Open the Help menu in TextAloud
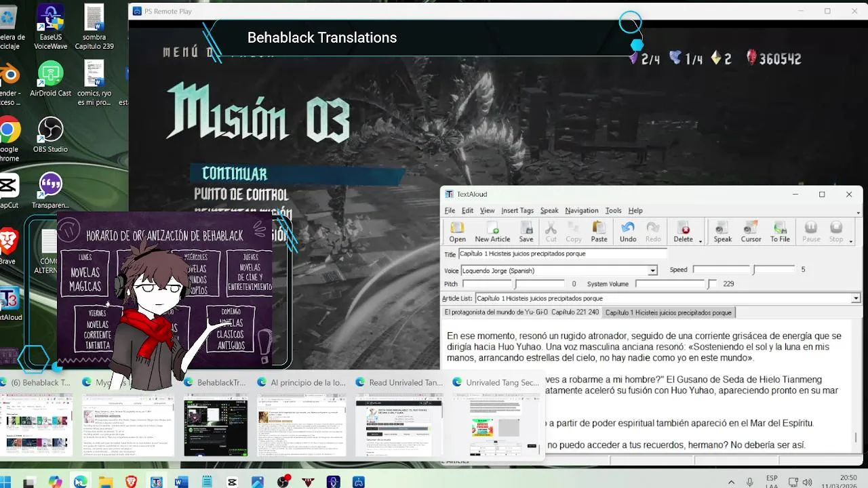The image size is (868, 488). 635,211
